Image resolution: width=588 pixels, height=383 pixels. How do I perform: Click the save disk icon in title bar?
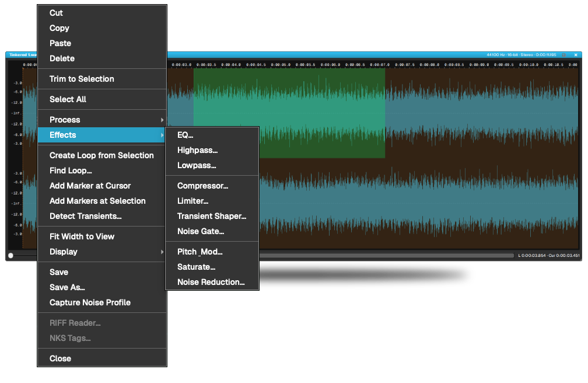pyautogui.click(x=563, y=55)
